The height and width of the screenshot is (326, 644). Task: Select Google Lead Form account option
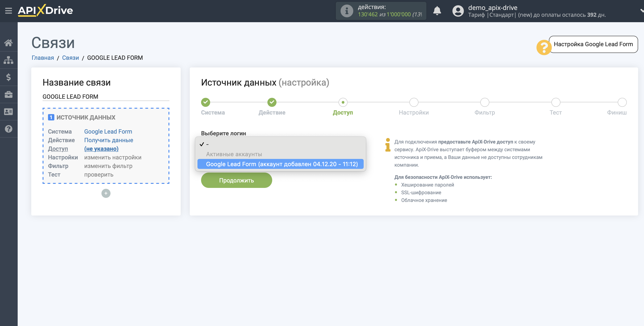tap(280, 164)
